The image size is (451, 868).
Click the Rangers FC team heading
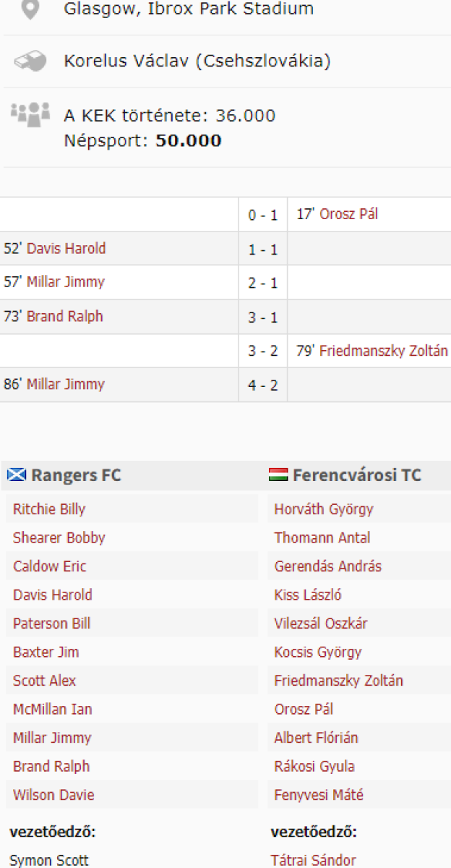click(76, 475)
